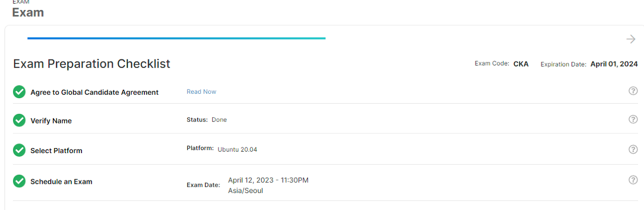Open help icon for Select Platform row
Image resolution: width=644 pixels, height=210 pixels.
pos(633,150)
